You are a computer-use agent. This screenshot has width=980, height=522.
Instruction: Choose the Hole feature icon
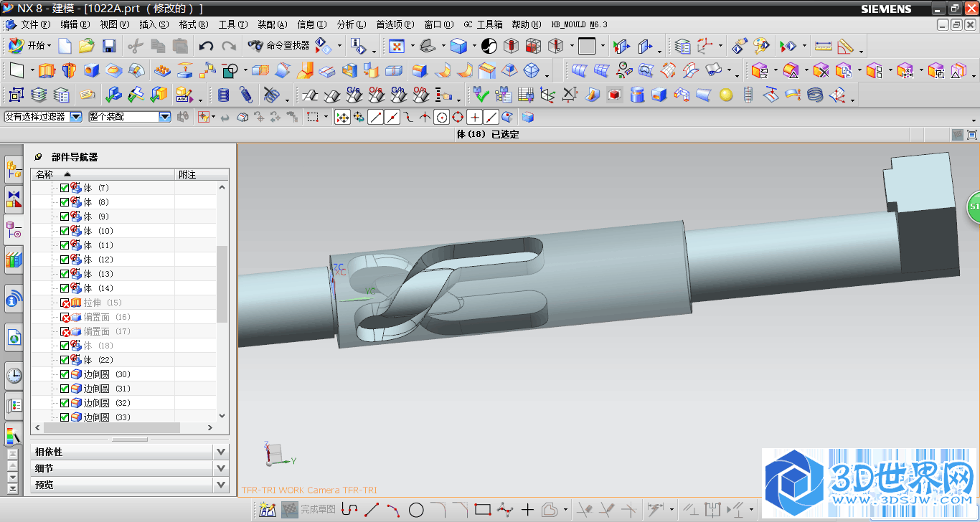click(91, 71)
